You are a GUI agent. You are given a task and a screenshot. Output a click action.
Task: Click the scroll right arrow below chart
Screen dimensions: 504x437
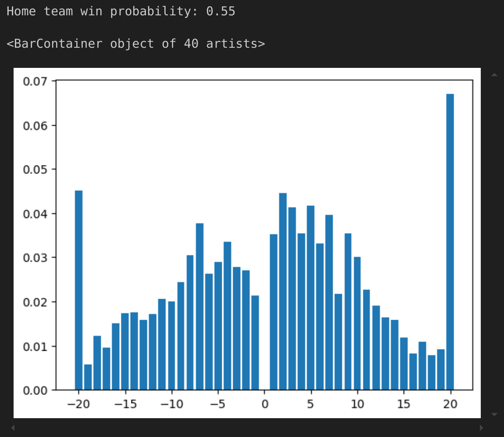(x=481, y=427)
